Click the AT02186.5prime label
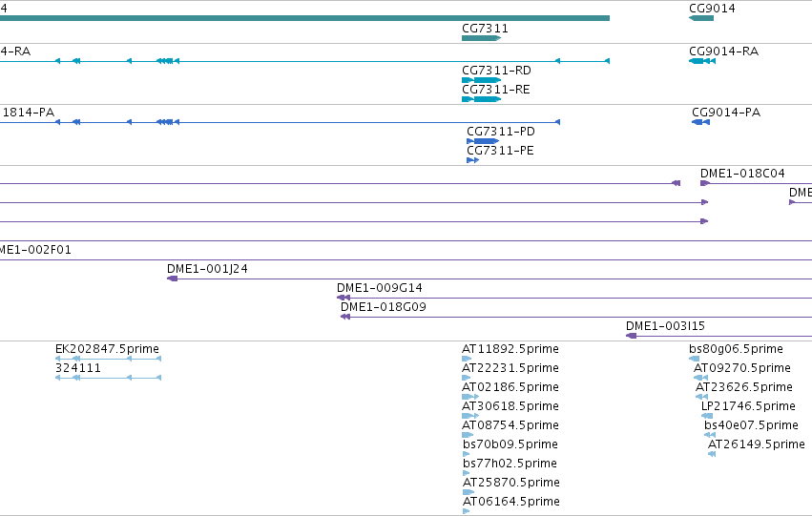 click(510, 387)
